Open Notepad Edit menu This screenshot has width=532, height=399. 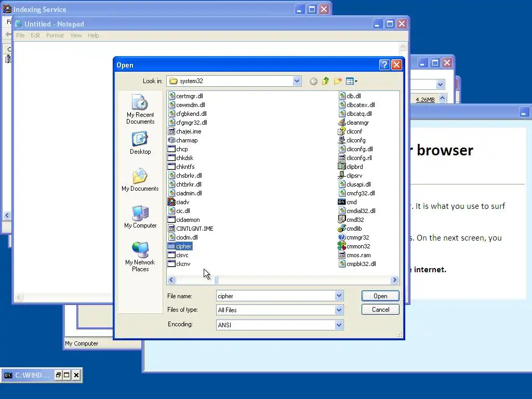pos(35,35)
